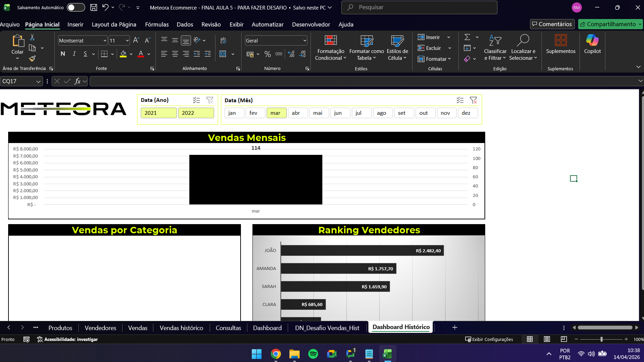Switch to the Dashboard sheet tab
The height and width of the screenshot is (362, 644).
coord(267,328)
